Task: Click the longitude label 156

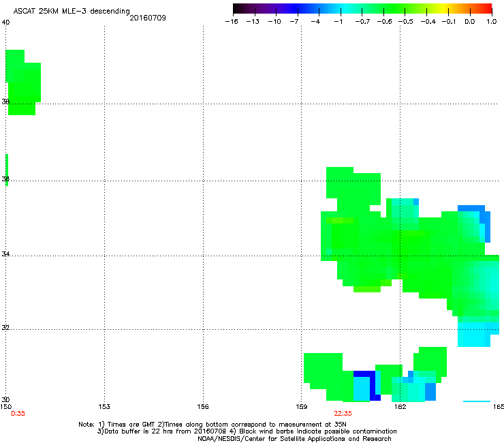Action: click(x=203, y=407)
